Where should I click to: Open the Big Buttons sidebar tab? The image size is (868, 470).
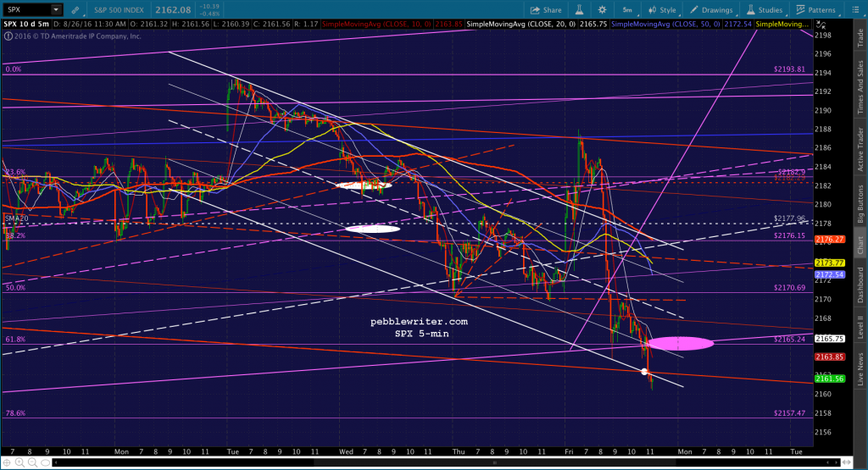click(x=860, y=204)
